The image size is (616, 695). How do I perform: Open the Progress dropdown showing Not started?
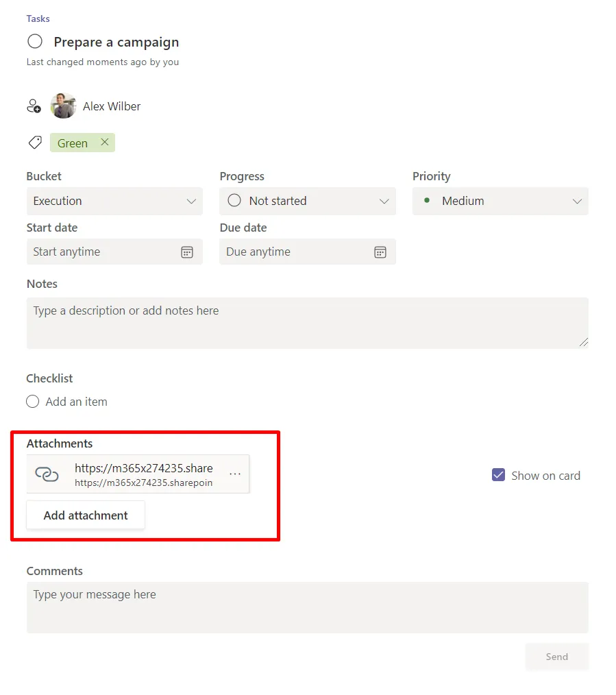coord(308,202)
